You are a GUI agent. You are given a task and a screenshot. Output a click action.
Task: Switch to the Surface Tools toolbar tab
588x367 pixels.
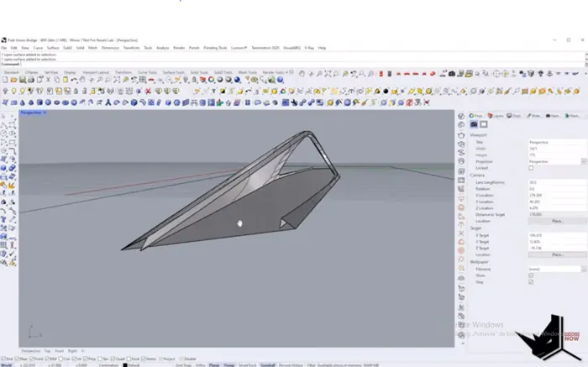[174, 72]
